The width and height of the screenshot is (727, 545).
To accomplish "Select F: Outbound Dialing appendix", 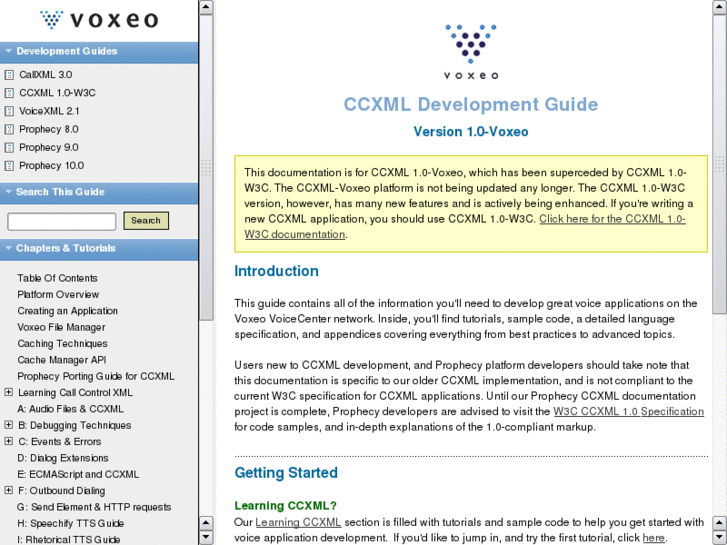I will coord(62,491).
